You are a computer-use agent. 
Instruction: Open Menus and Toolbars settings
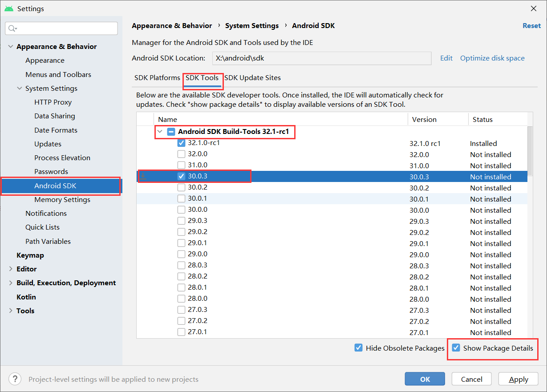(x=58, y=74)
